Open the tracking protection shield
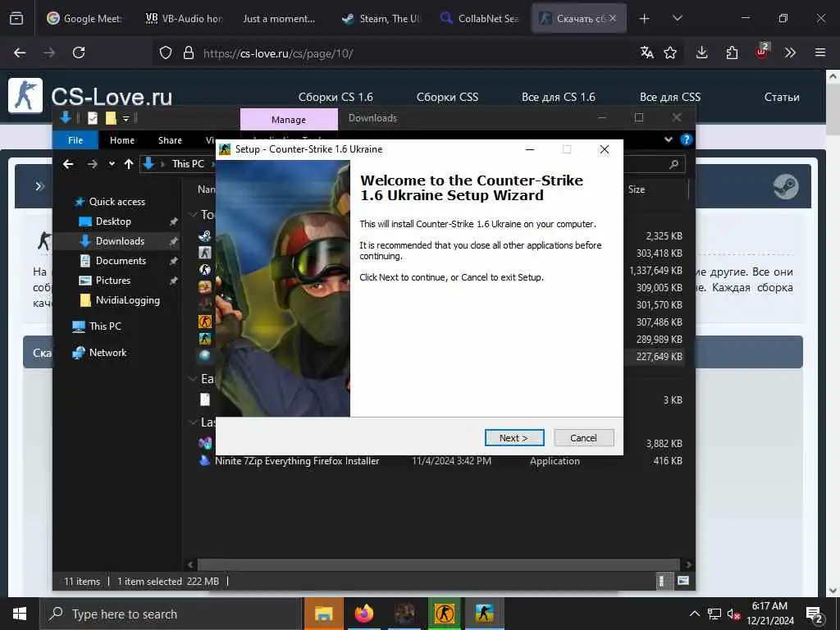The image size is (840, 630). click(166, 52)
